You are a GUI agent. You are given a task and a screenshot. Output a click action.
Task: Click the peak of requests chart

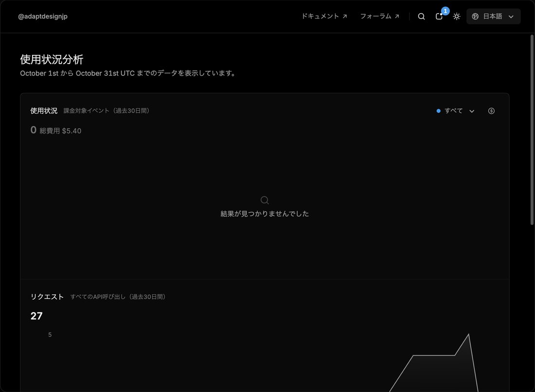(468, 334)
